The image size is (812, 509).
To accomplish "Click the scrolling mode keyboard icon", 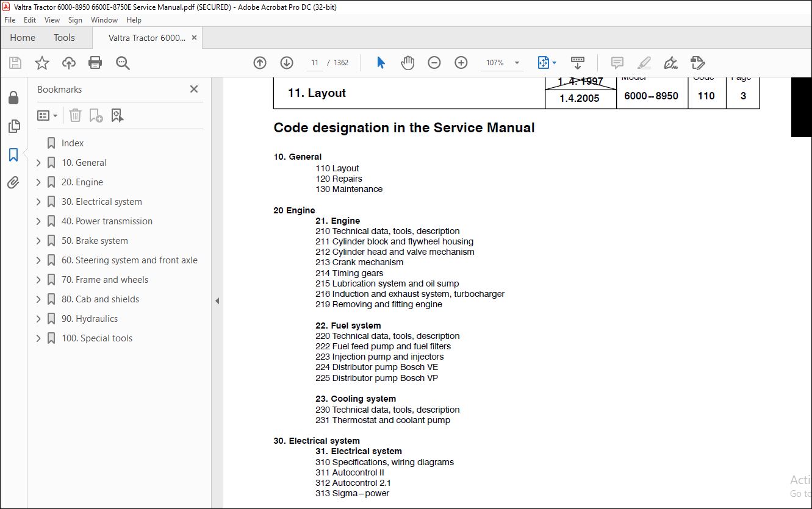I will tap(577, 63).
